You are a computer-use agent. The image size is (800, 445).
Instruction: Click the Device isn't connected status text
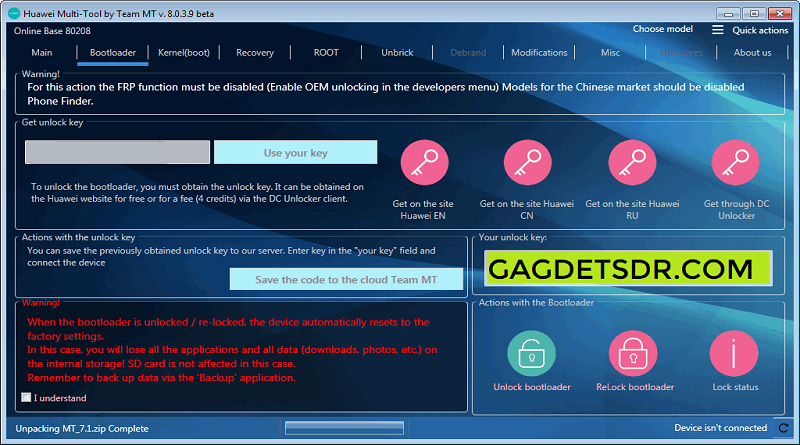click(x=720, y=428)
